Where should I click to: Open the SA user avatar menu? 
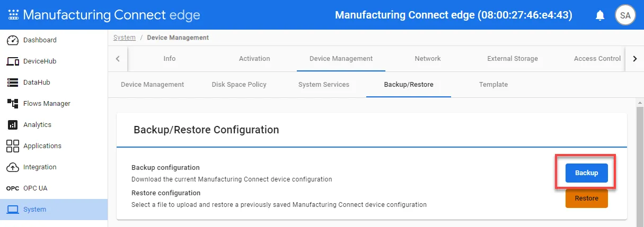pyautogui.click(x=625, y=15)
